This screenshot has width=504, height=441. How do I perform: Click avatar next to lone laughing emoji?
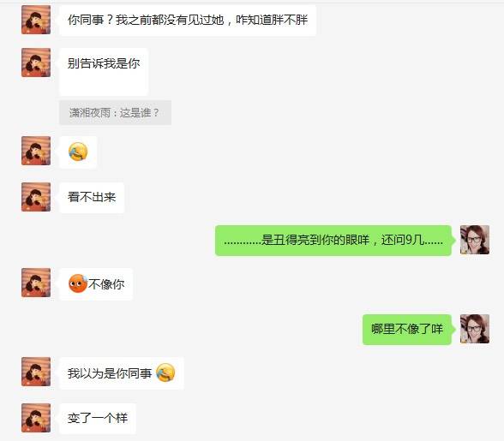(36, 151)
